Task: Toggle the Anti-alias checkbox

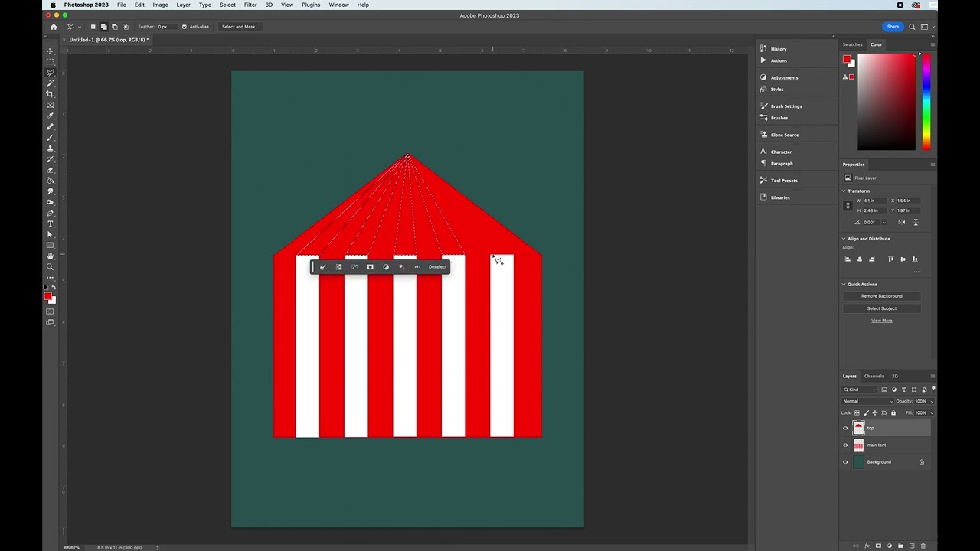Action: pyautogui.click(x=185, y=27)
